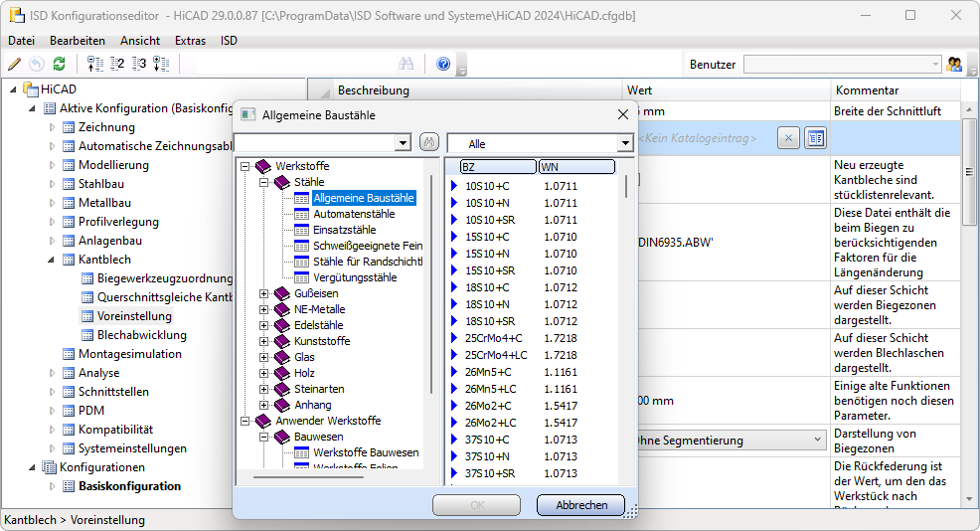Clear catalog entry with the X button

(788, 138)
